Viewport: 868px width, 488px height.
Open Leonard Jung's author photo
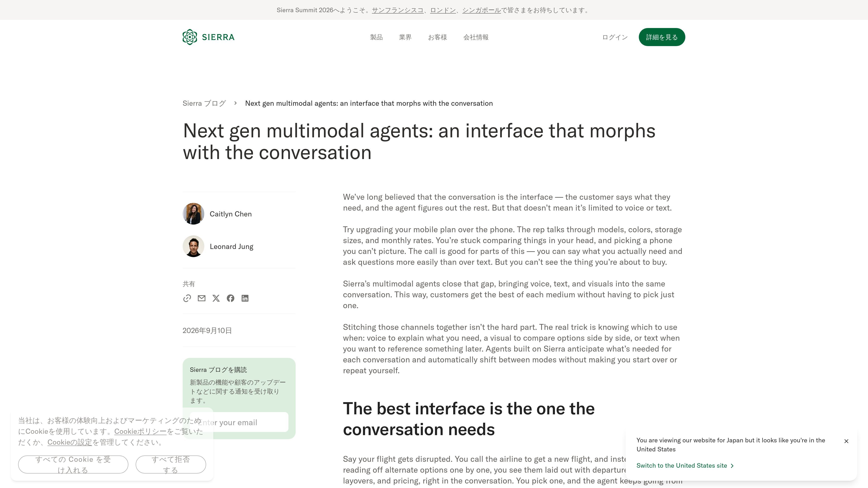point(193,246)
